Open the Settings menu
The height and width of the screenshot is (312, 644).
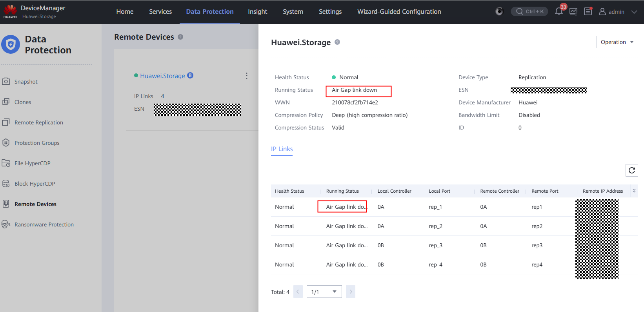(x=330, y=12)
